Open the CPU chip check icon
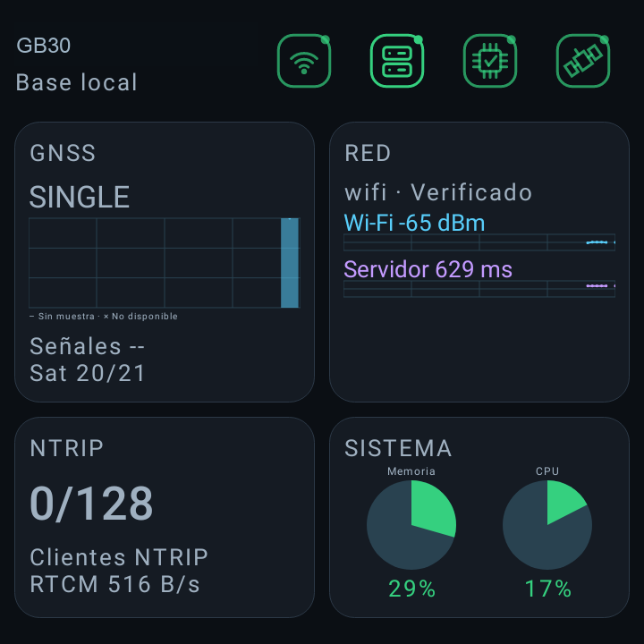 [x=490, y=61]
